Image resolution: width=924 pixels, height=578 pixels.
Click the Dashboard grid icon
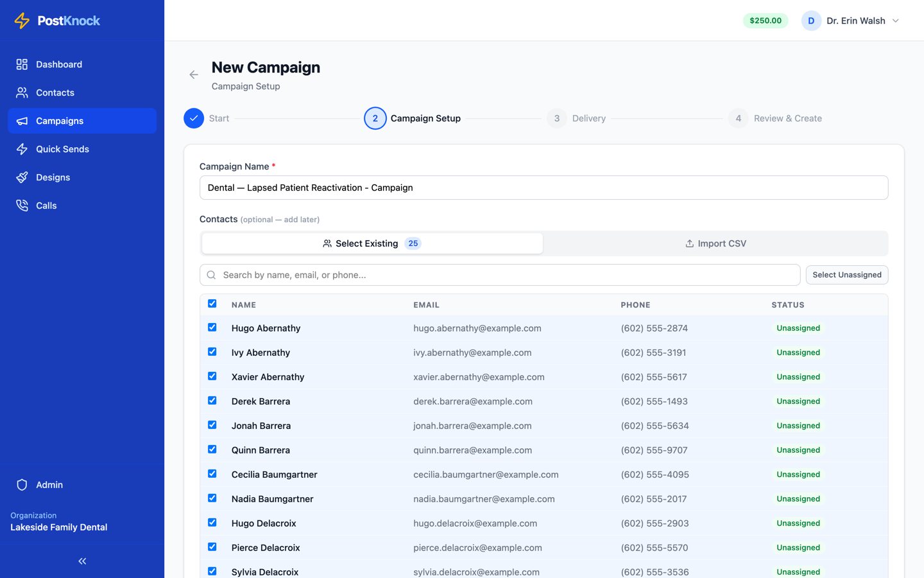(x=22, y=64)
